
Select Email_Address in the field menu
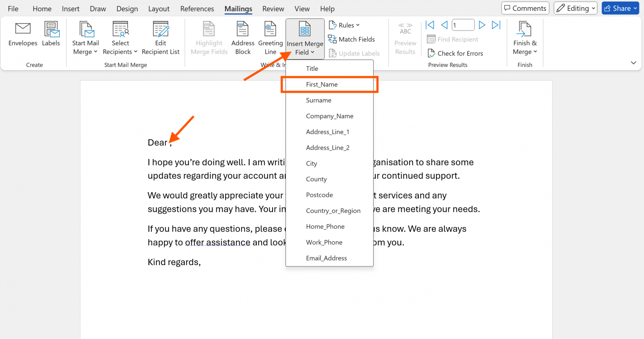pyautogui.click(x=326, y=258)
